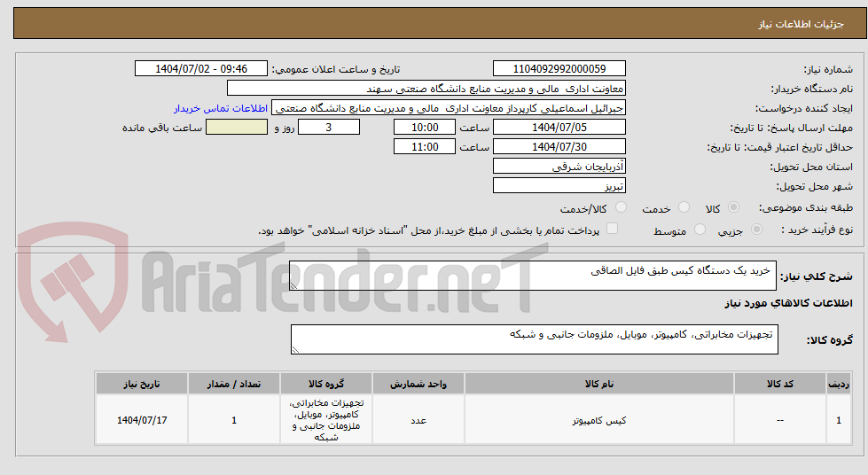Image resolution: width=868 pixels, height=475 pixels.
Task: Click the city field تبریز
Action: tap(559, 185)
